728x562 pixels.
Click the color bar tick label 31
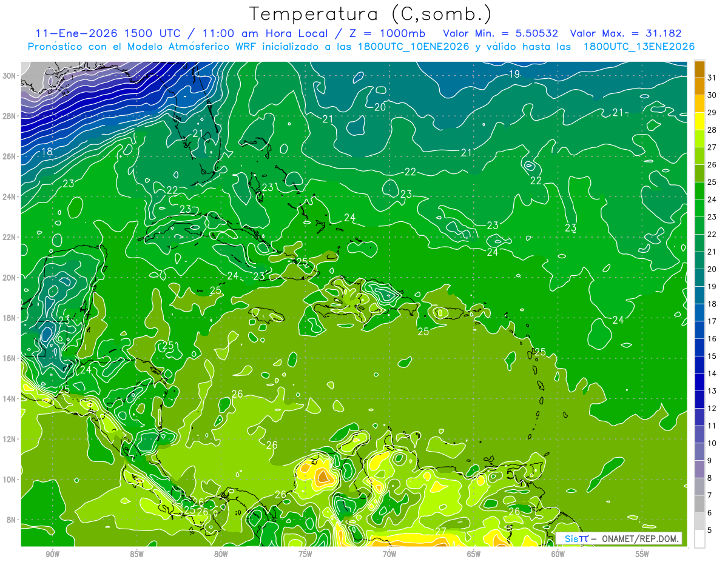click(x=712, y=78)
